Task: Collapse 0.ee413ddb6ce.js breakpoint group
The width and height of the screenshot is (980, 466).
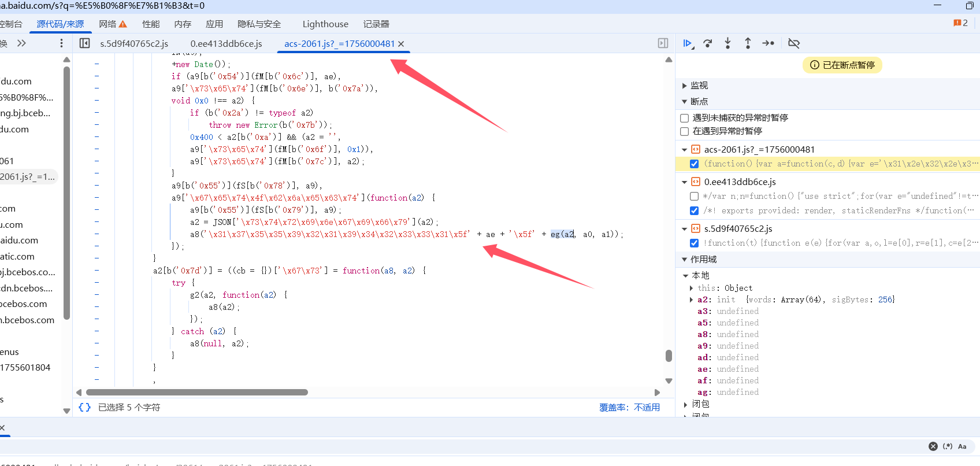Action: pyautogui.click(x=685, y=182)
